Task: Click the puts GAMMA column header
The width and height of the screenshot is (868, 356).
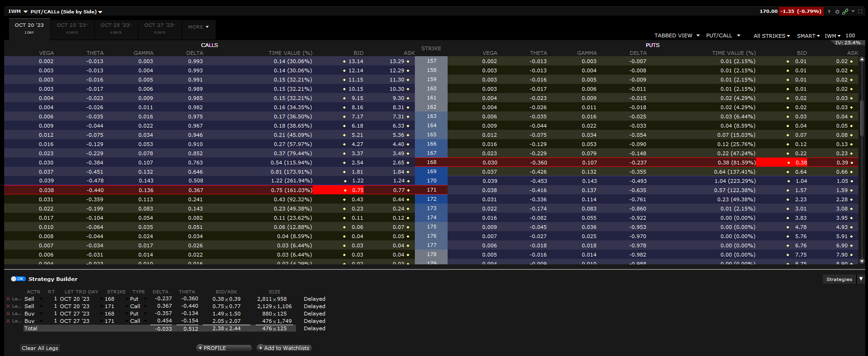Action: coord(587,53)
